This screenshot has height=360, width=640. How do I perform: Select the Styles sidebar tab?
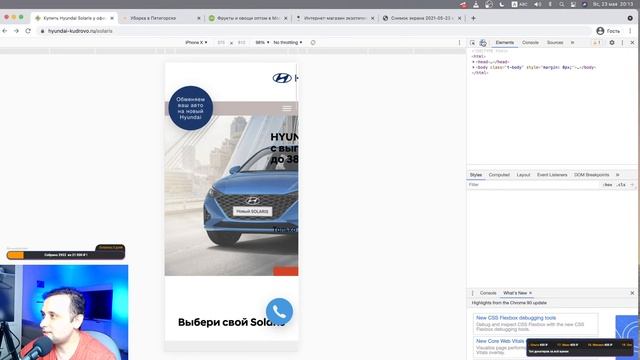pyautogui.click(x=476, y=175)
